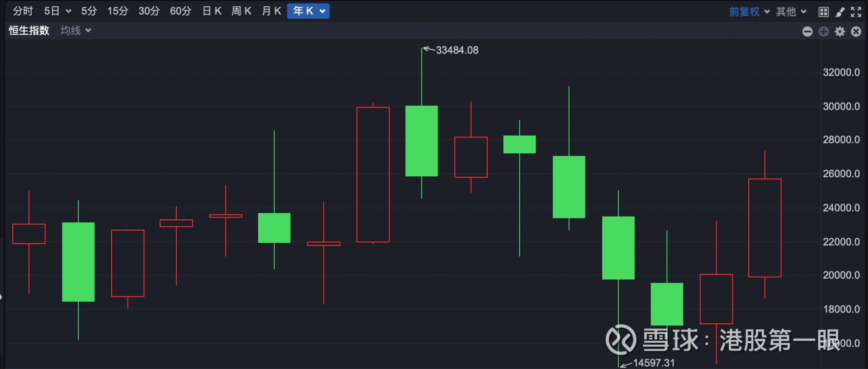Select the 周K weekly tab
This screenshot has height=369, width=868.
241,11
